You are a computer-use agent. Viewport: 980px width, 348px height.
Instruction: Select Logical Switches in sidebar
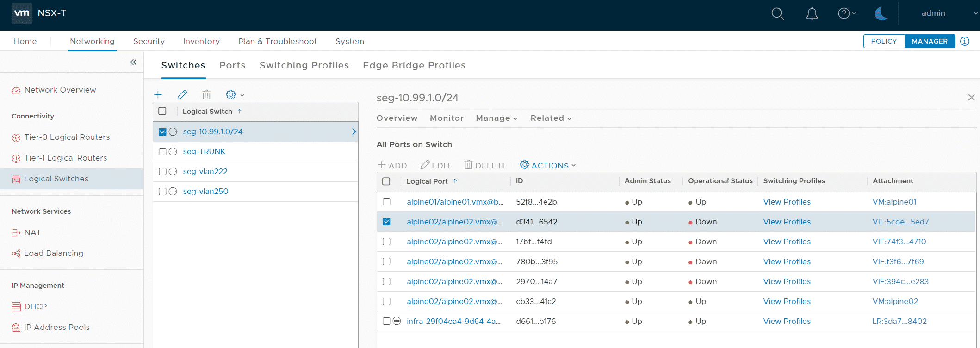click(56, 179)
